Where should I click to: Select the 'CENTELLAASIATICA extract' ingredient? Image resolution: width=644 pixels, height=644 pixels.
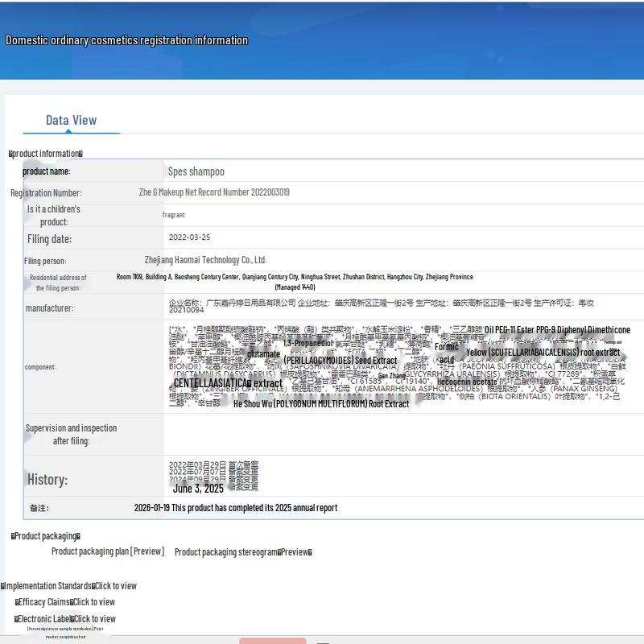tap(228, 383)
